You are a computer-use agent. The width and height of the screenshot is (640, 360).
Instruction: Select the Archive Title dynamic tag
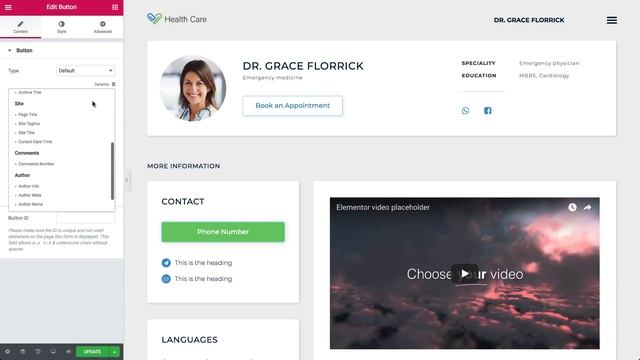click(30, 92)
